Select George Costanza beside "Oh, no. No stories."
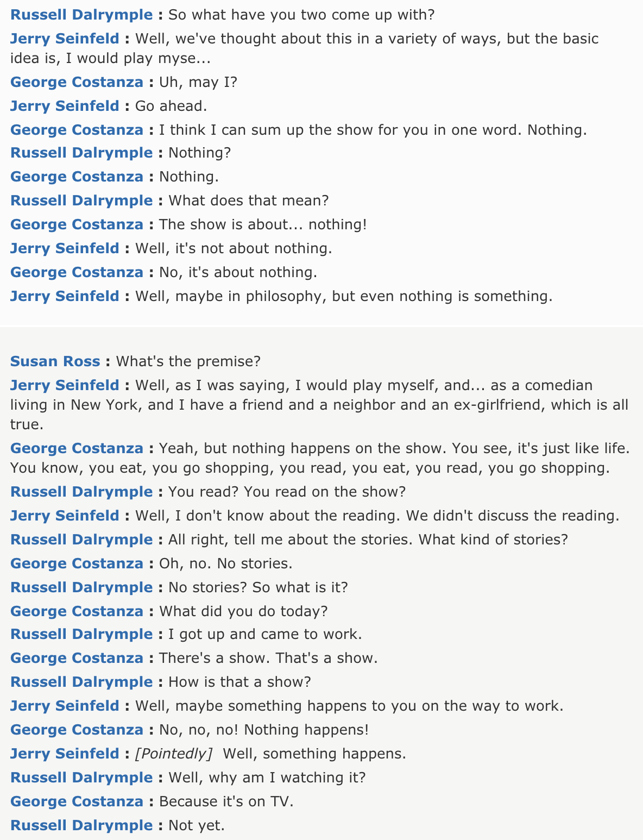The width and height of the screenshot is (643, 840). (x=77, y=563)
